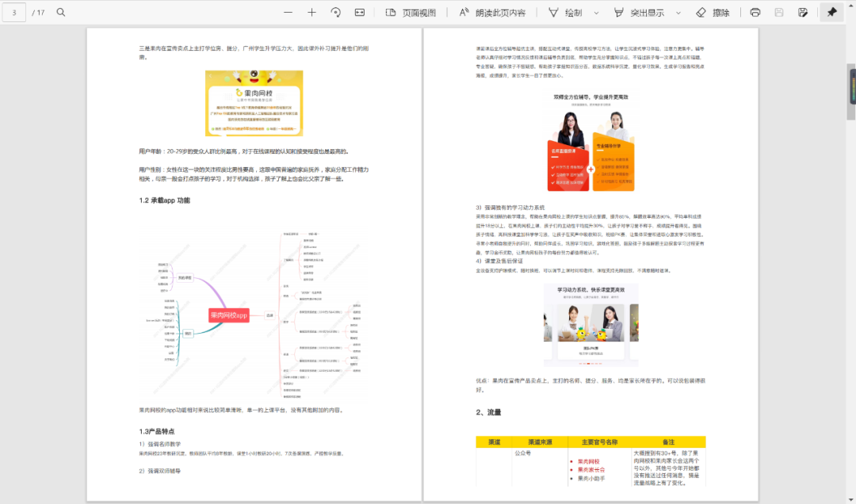Click the 备注 table header
The height and width of the screenshot is (504, 856).
[668, 441]
